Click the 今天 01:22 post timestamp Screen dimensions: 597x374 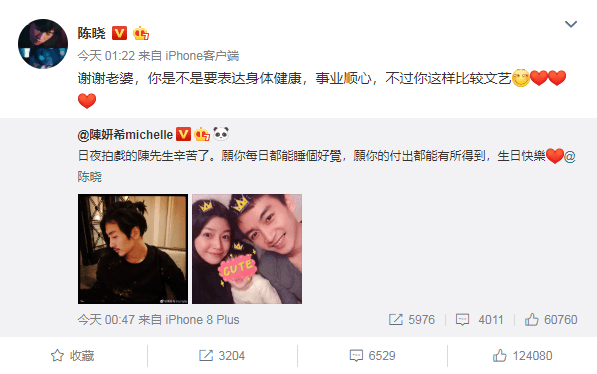pyautogui.click(x=106, y=56)
